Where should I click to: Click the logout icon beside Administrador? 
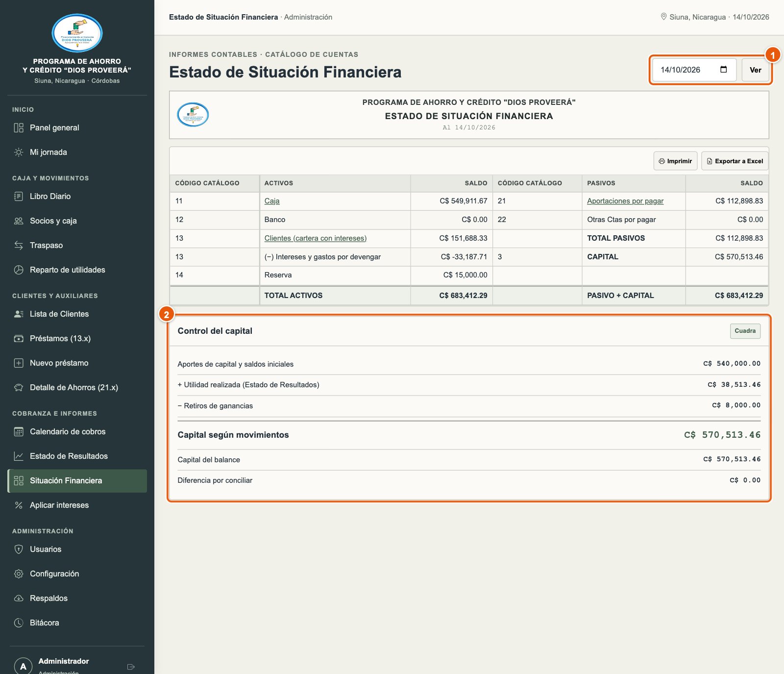point(131,667)
